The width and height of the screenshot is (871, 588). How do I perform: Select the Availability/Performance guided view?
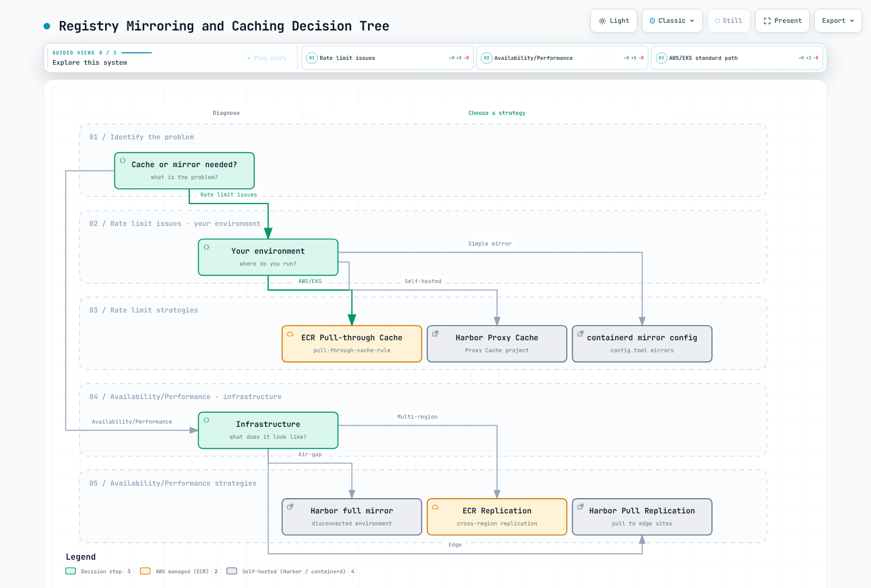[562, 58]
